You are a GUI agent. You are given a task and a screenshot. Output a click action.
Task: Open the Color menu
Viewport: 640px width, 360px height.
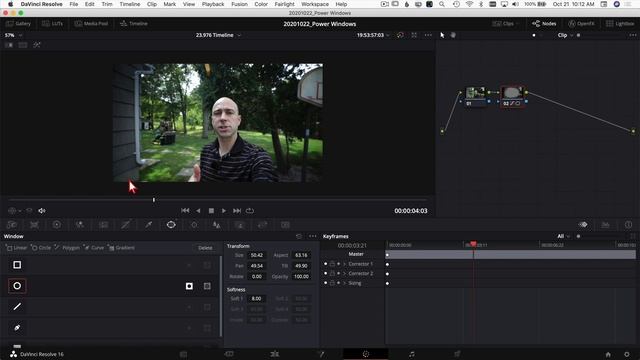[x=261, y=4]
